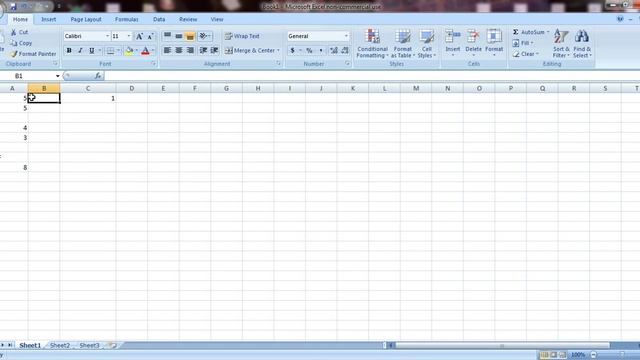Viewport: 640px width, 360px height.
Task: Open Clear dropdown
Action: 526,54
